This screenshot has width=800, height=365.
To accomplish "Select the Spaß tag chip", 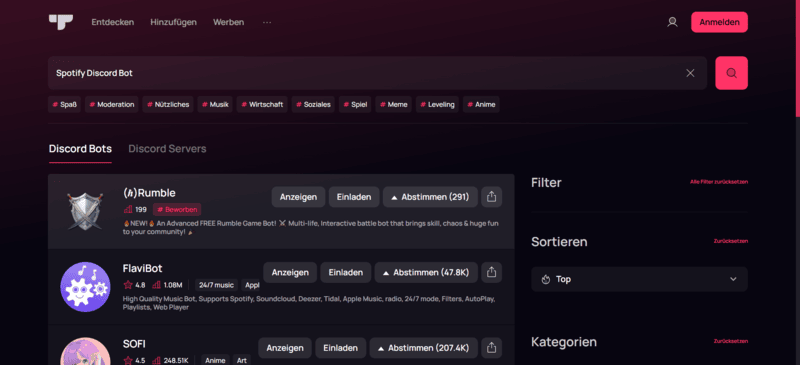I will click(x=65, y=105).
